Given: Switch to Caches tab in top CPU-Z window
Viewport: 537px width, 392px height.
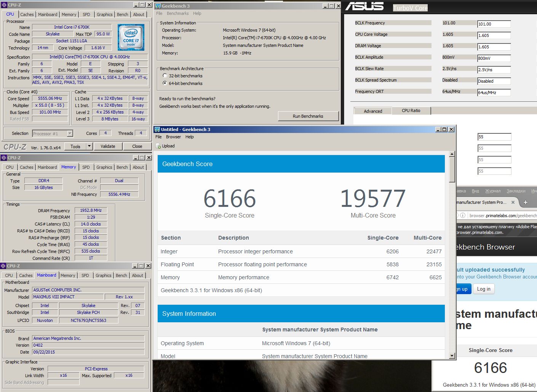Looking at the screenshot, I should click(27, 14).
